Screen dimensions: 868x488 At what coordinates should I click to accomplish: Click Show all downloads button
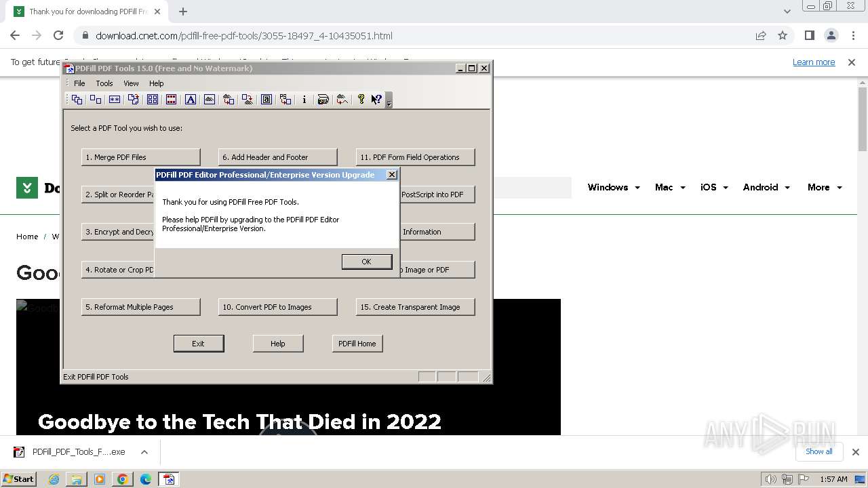click(x=819, y=451)
